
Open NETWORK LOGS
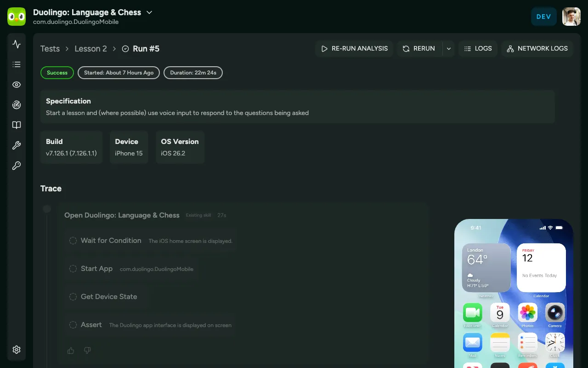point(537,48)
